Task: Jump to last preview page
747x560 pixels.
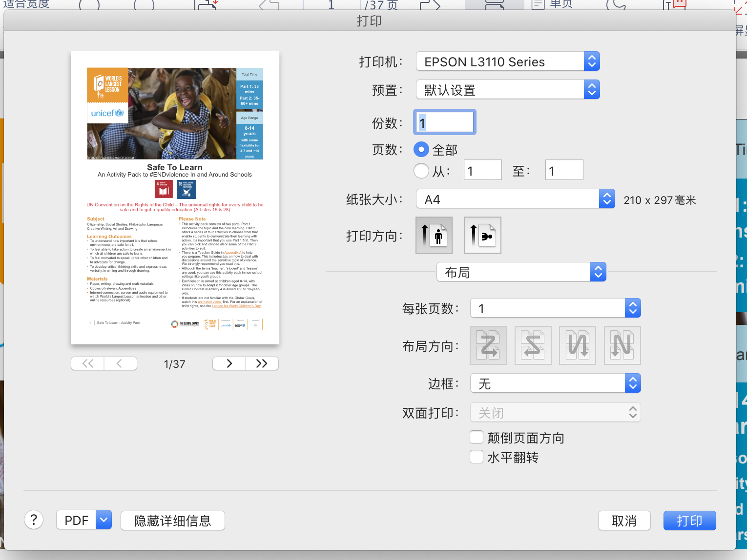Action: [262, 363]
